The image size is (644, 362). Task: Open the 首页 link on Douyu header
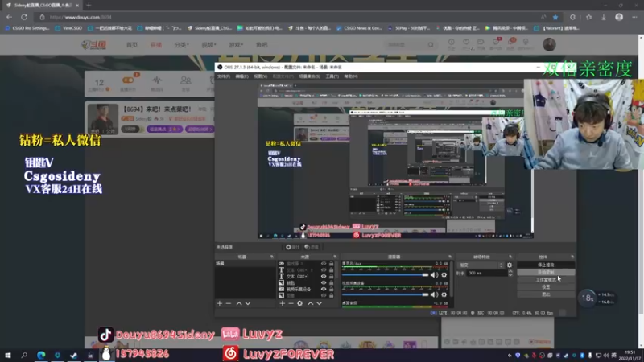coord(132,45)
